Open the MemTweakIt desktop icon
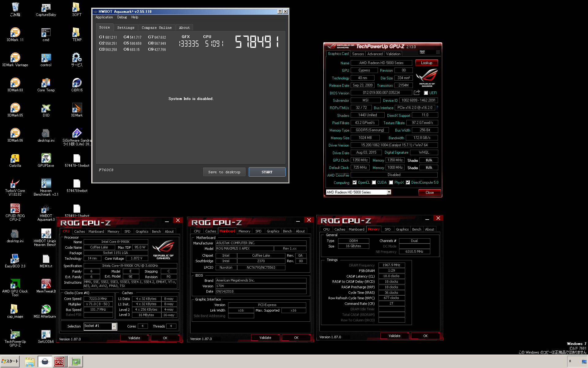Viewport: 588px width, 368px height. coord(46,286)
